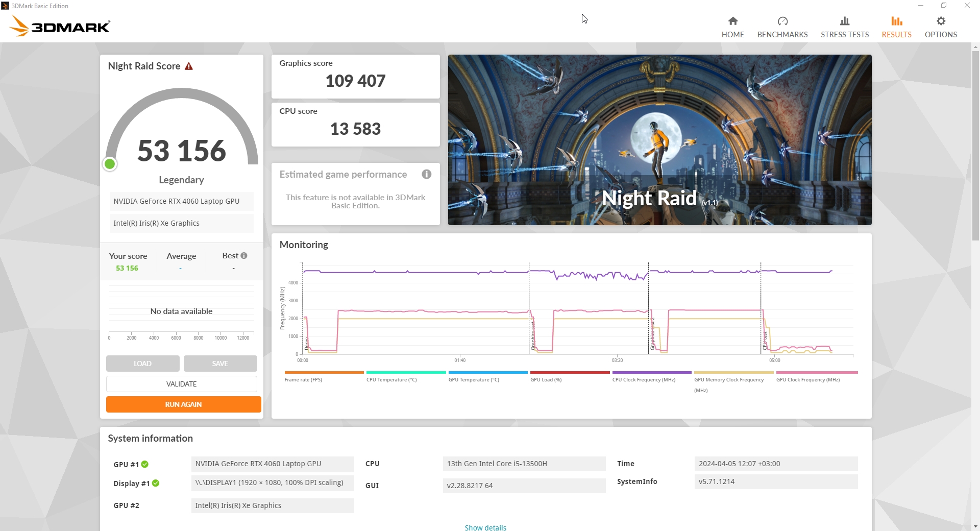The width and height of the screenshot is (980, 531).
Task: Click the green score gauge indicator dot
Action: (110, 164)
